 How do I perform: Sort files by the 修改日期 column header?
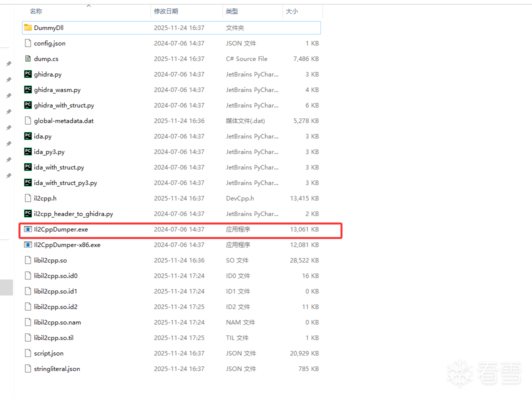pos(166,11)
